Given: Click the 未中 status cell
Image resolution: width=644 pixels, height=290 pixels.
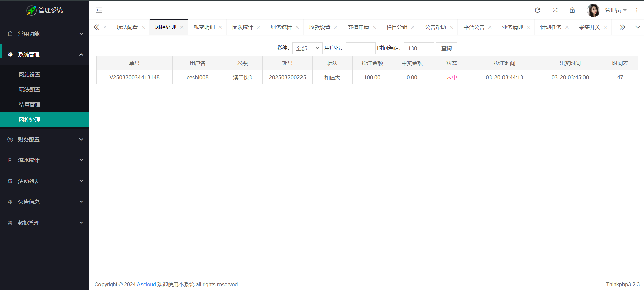Looking at the screenshot, I should (452, 77).
